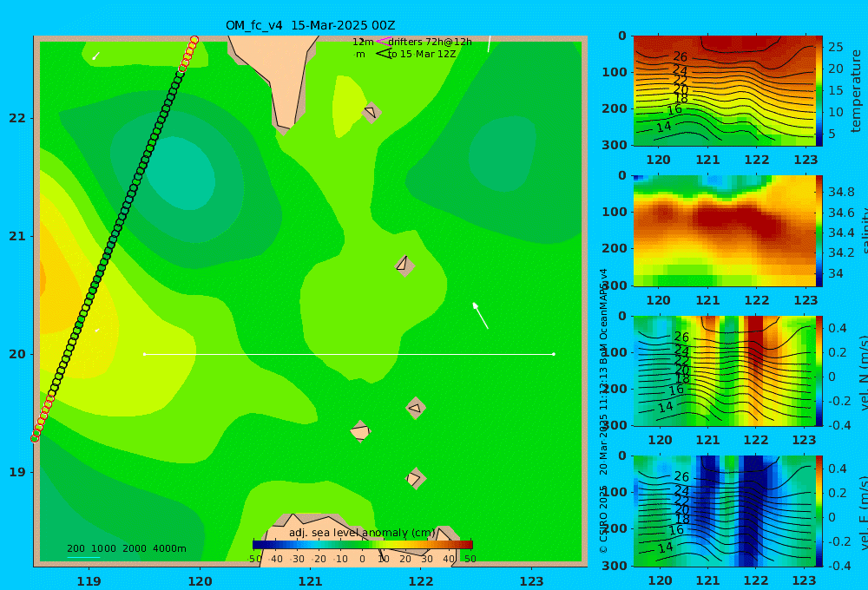This screenshot has height=590, width=868.
Task: Click the '34.8' tick on the salinity scale
Action: [841, 192]
